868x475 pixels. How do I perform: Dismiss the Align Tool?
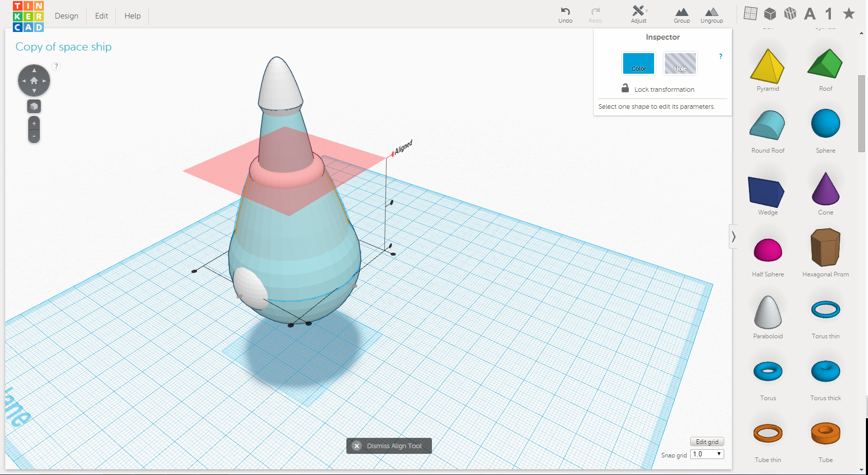click(x=389, y=446)
